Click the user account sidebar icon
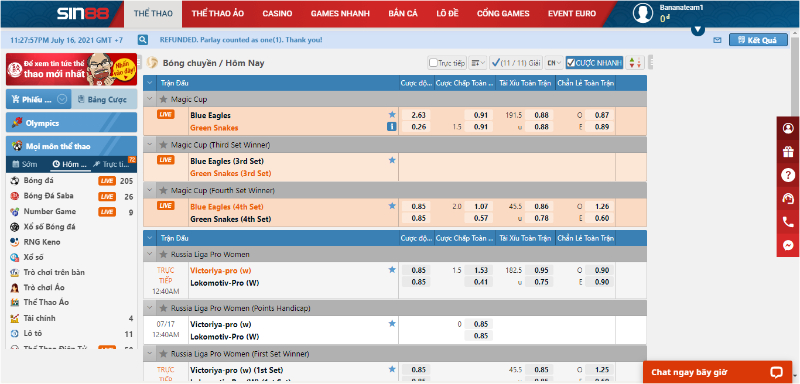The height and width of the screenshot is (384, 800). 788,128
